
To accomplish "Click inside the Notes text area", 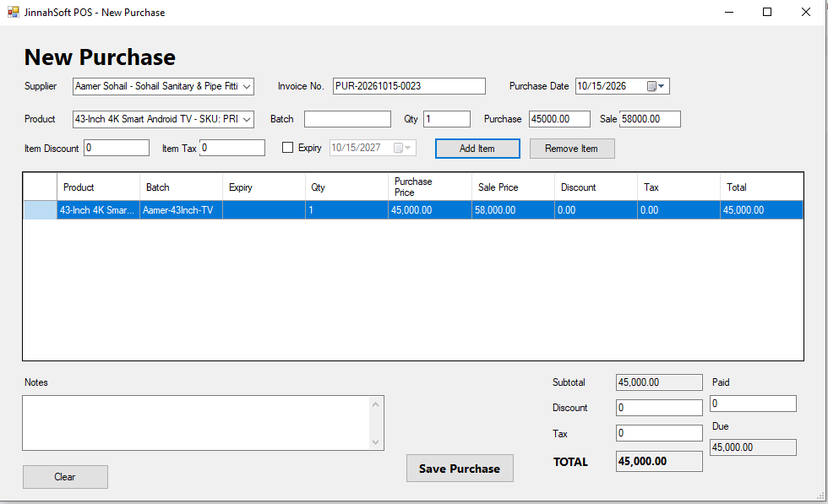I will click(196, 423).
